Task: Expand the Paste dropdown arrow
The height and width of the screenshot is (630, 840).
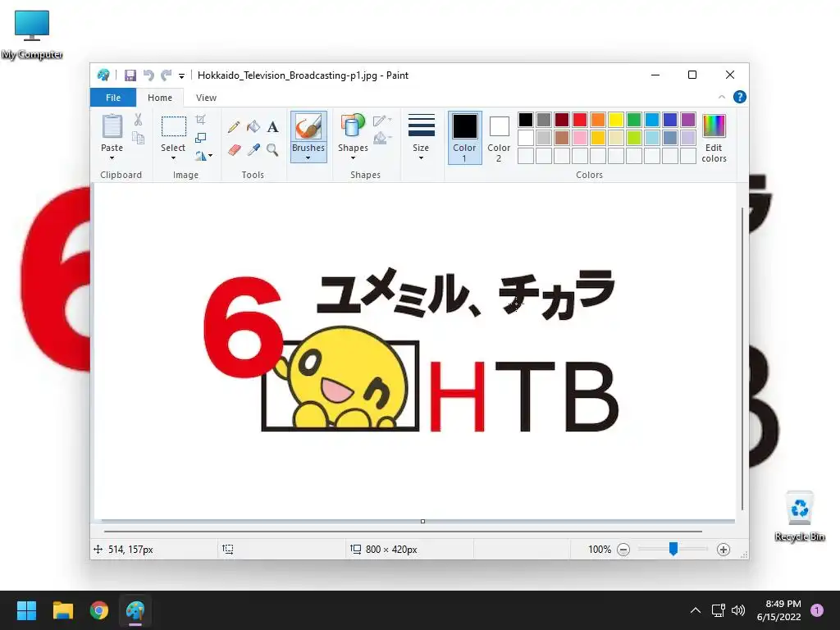Action: (112, 158)
